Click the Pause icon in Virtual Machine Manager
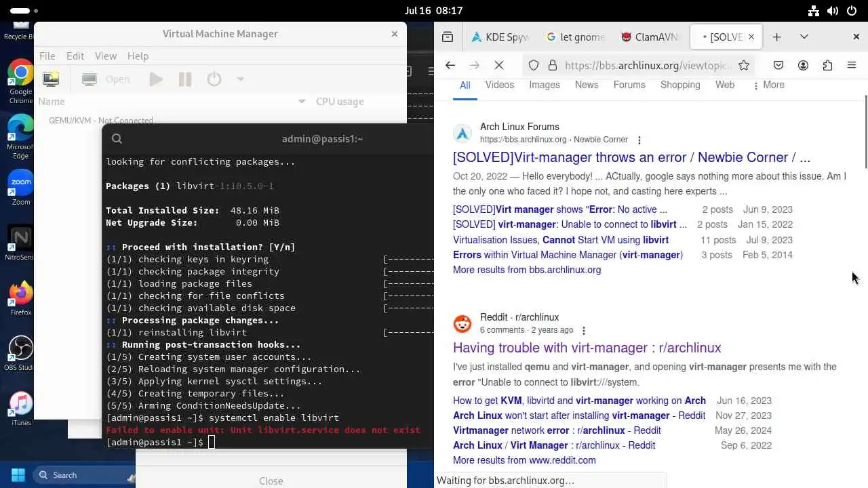The width and height of the screenshot is (868, 488). (185, 79)
